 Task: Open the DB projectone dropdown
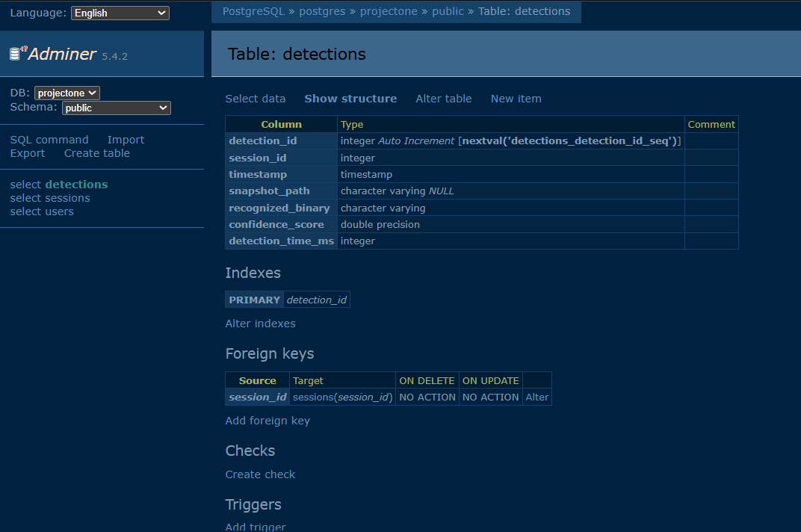[x=67, y=93]
